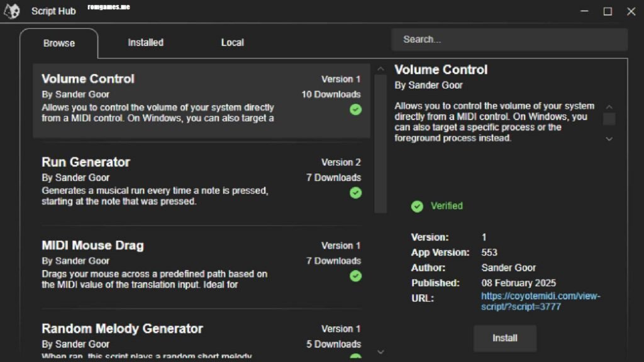Click the 'Verified' label in details panel
This screenshot has width=644, height=362.
click(x=447, y=206)
